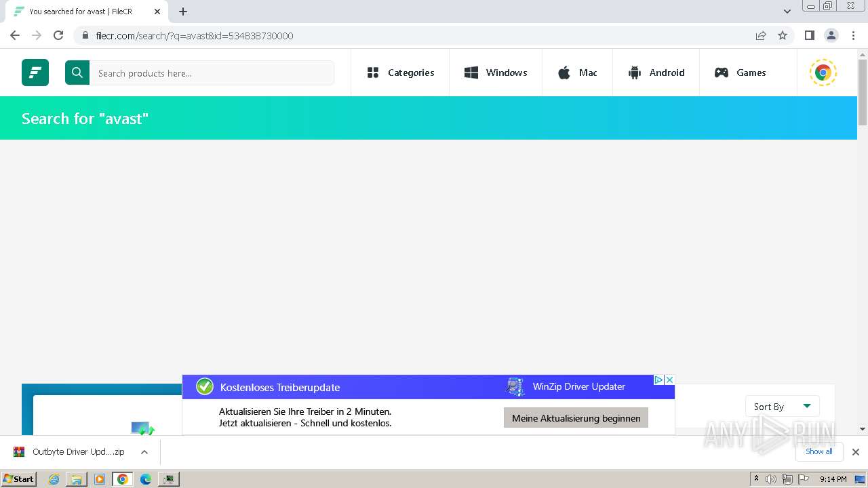The height and width of the screenshot is (488, 868).
Task: Open the Categories menu
Action: click(400, 73)
